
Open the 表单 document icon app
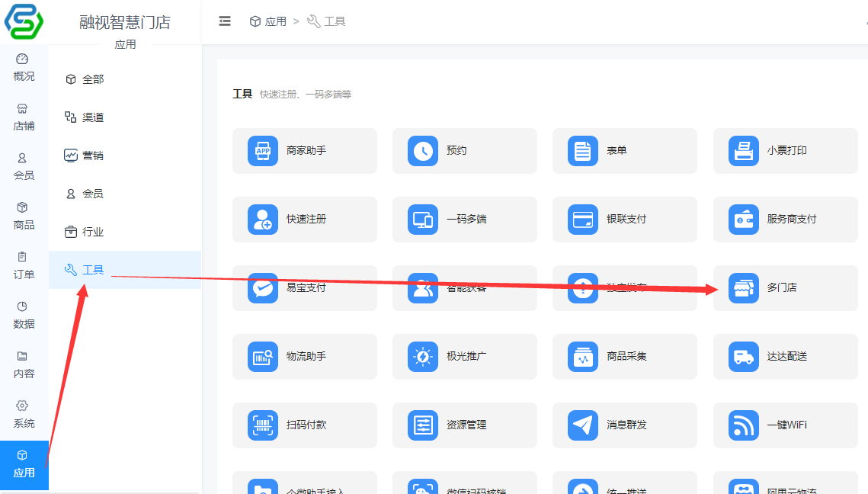(624, 151)
